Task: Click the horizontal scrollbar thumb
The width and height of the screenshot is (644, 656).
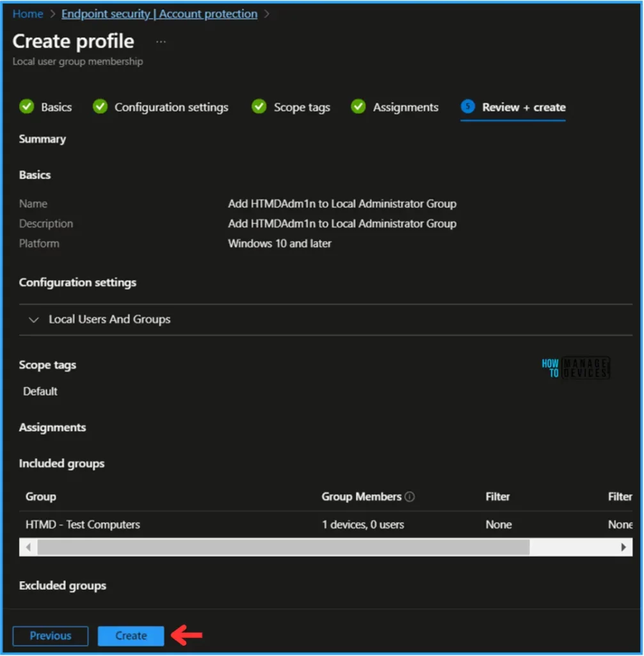Action: pyautogui.click(x=284, y=547)
